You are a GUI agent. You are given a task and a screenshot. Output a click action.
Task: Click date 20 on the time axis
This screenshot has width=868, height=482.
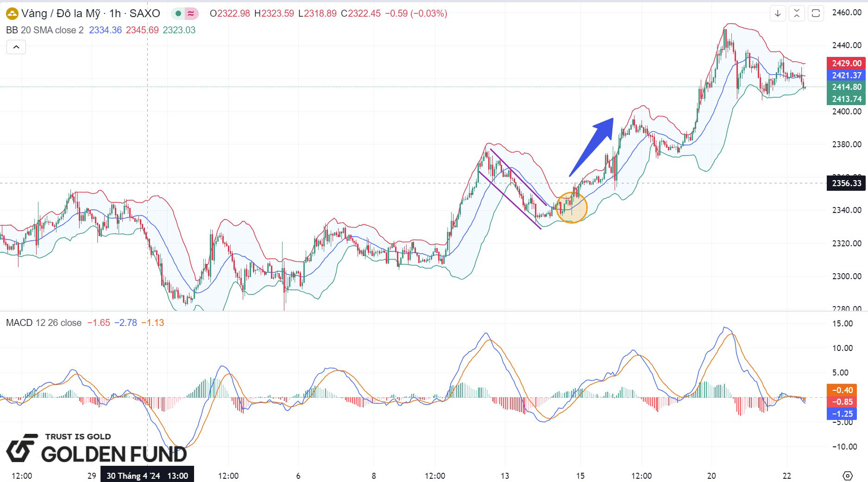coord(711,476)
